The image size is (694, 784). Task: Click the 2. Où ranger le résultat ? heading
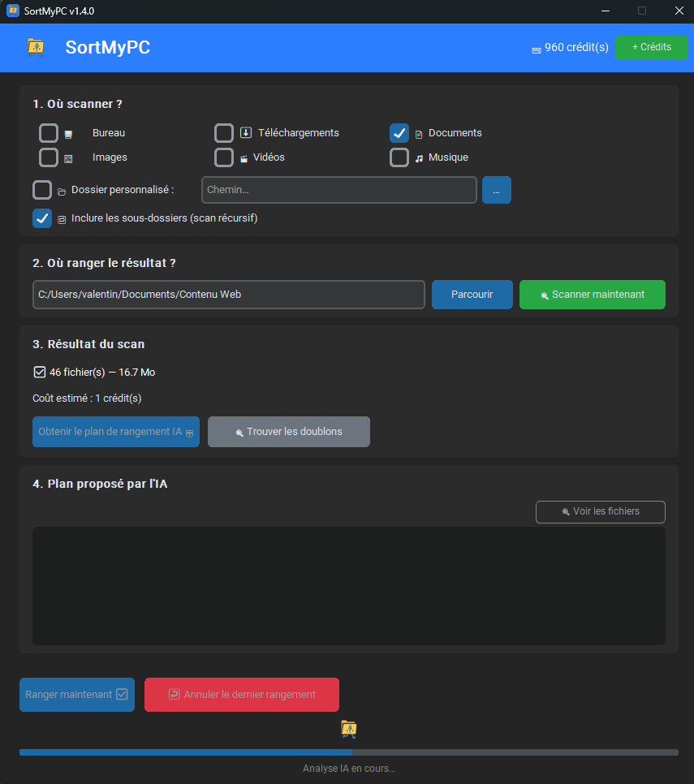coord(104,263)
